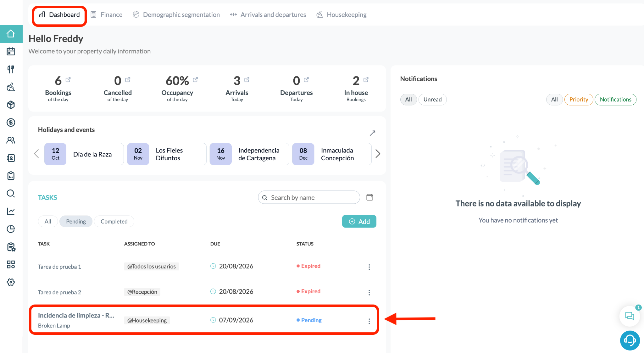Open the support headset chat button
This screenshot has width=644, height=353.
[x=630, y=340]
